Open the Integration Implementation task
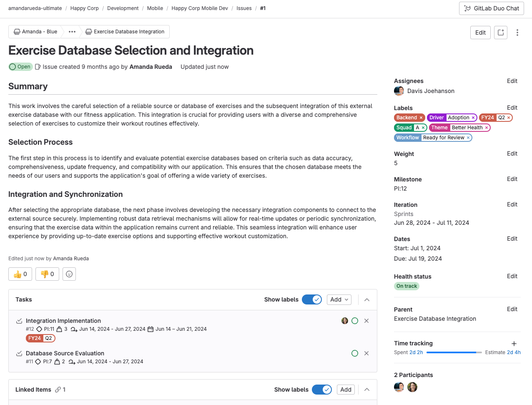532x405 pixels. pos(63,321)
